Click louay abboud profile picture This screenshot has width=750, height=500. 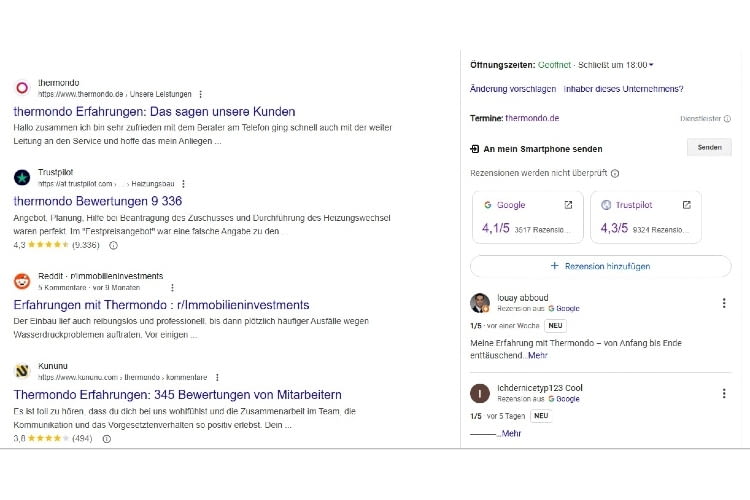(x=480, y=303)
